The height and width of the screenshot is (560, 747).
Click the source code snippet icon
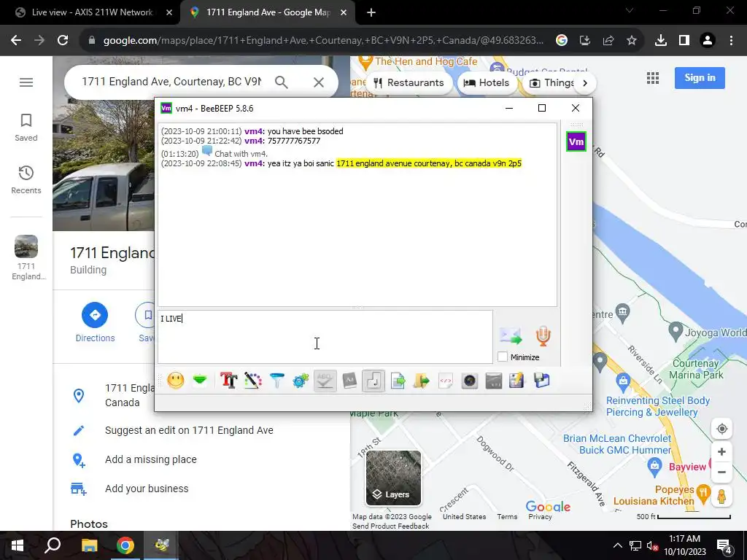[446, 381]
